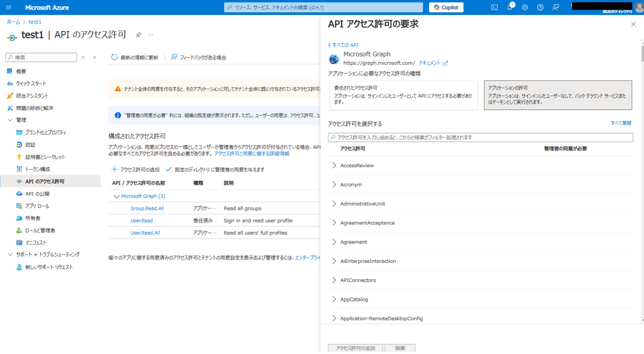644x354 pixels.
Task: Expand the AccessReview permission group
Action: pos(334,165)
